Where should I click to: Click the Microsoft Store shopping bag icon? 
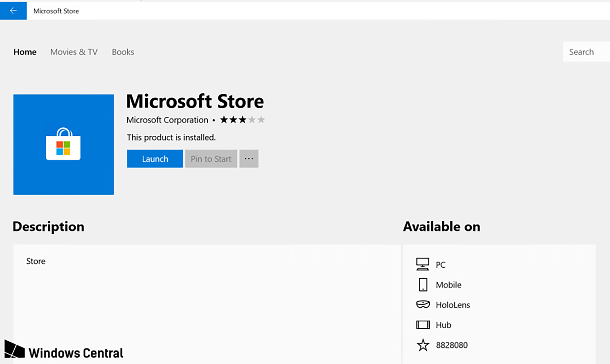[x=63, y=144]
